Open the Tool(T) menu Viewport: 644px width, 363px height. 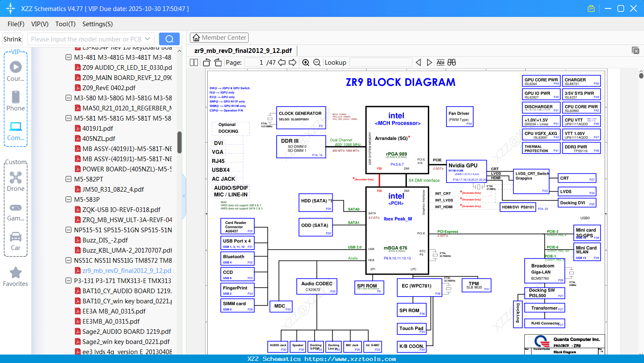[66, 24]
